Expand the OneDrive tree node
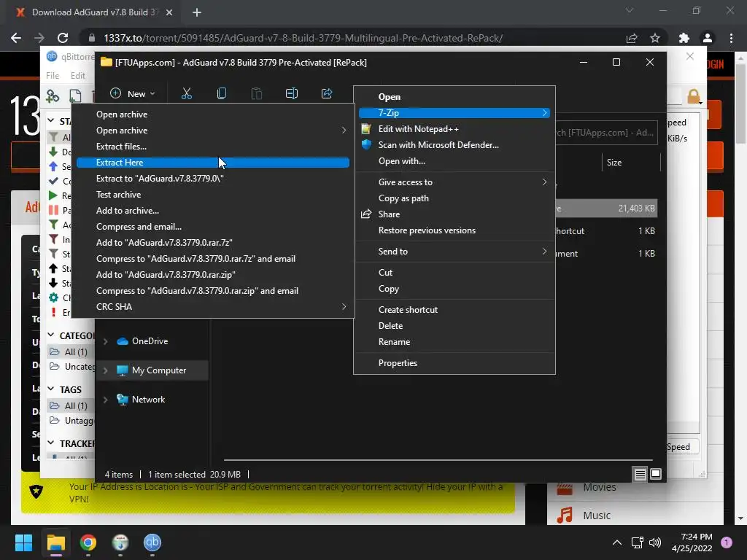Screen dimensions: 747x560 tap(105, 341)
